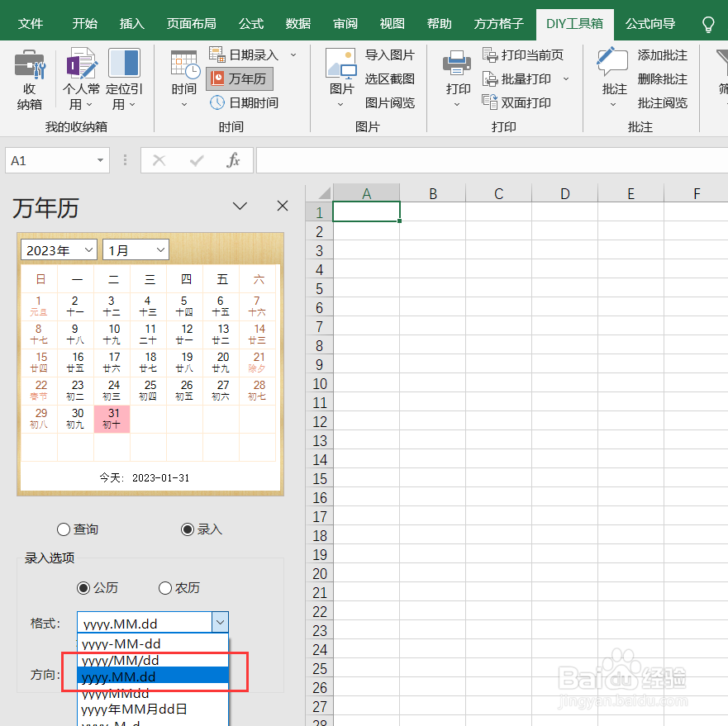Select cell A1 in the sheet
728x726 pixels.
click(x=366, y=211)
